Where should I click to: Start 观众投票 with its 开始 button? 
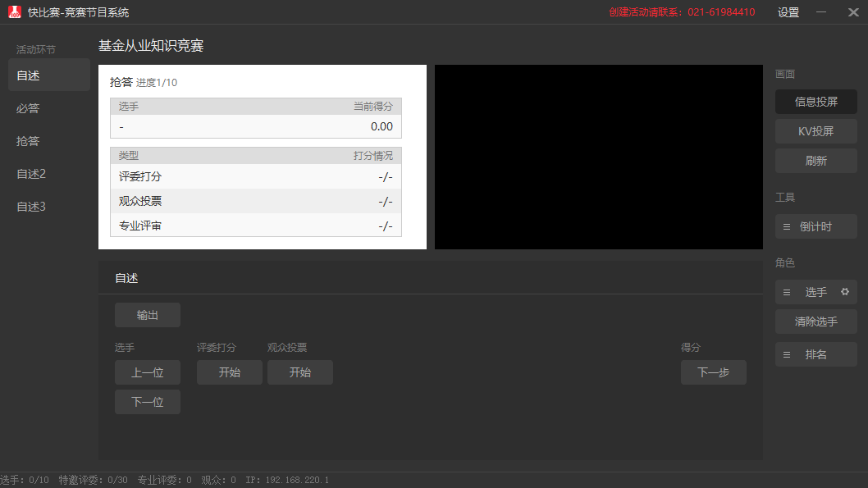click(x=300, y=372)
